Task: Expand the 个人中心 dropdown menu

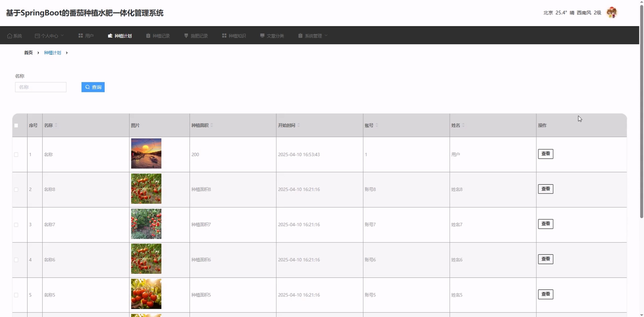Action: coord(49,36)
